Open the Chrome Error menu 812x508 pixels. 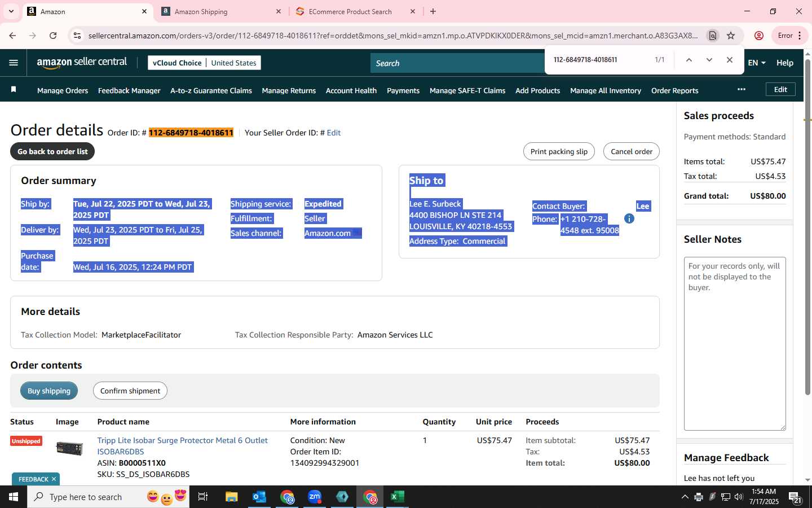pos(789,36)
